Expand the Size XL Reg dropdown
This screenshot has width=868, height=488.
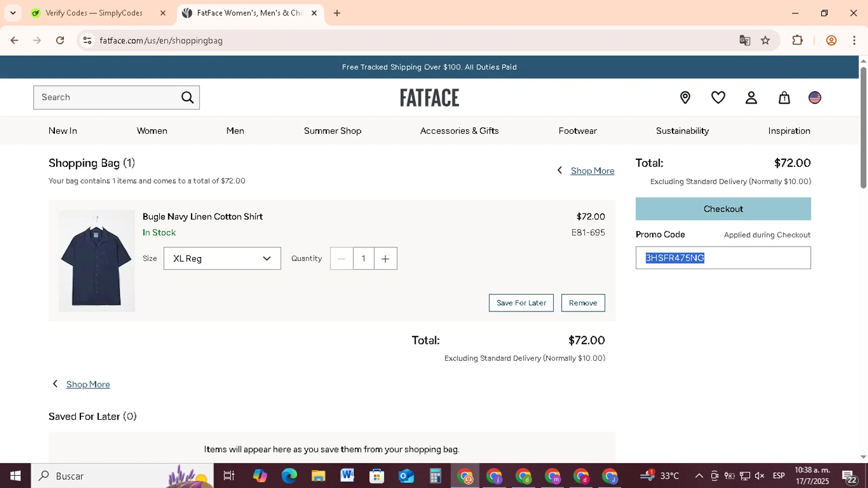[x=222, y=258]
